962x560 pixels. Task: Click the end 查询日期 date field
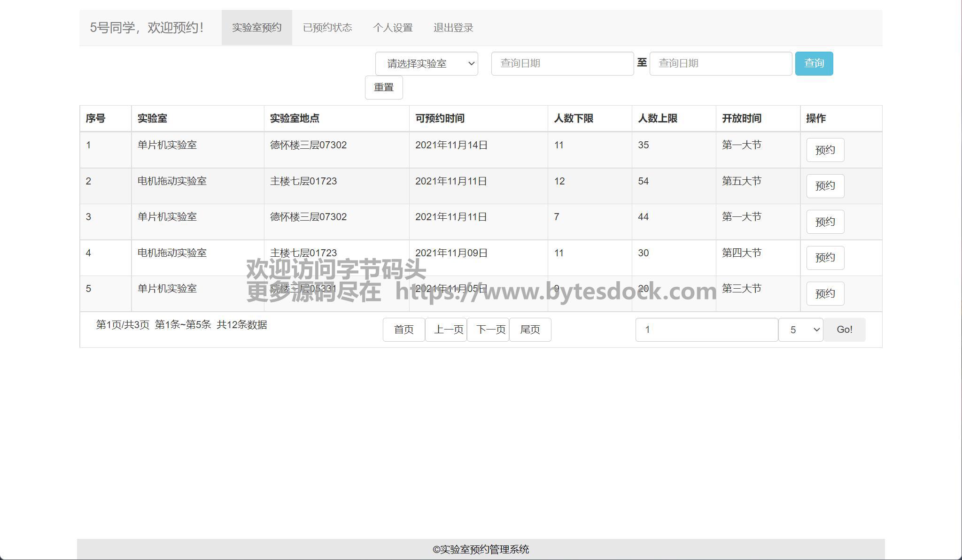720,63
